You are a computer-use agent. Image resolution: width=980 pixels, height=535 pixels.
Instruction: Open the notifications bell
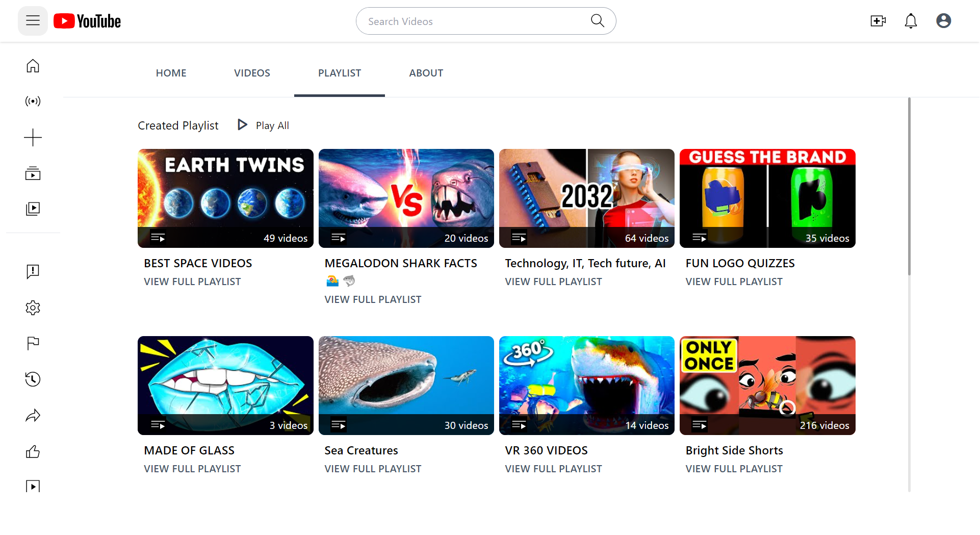pyautogui.click(x=911, y=21)
